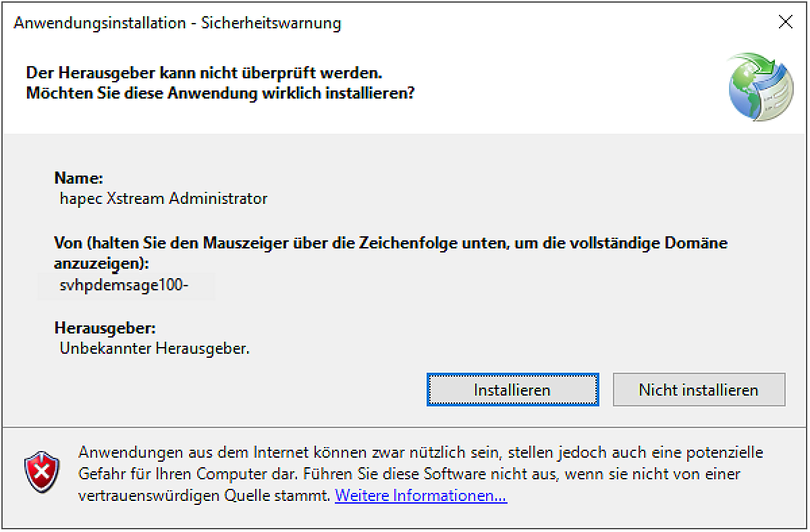This screenshot has height=532, width=810.
Task: Open the Weitere Informationen link
Action: click(421, 496)
